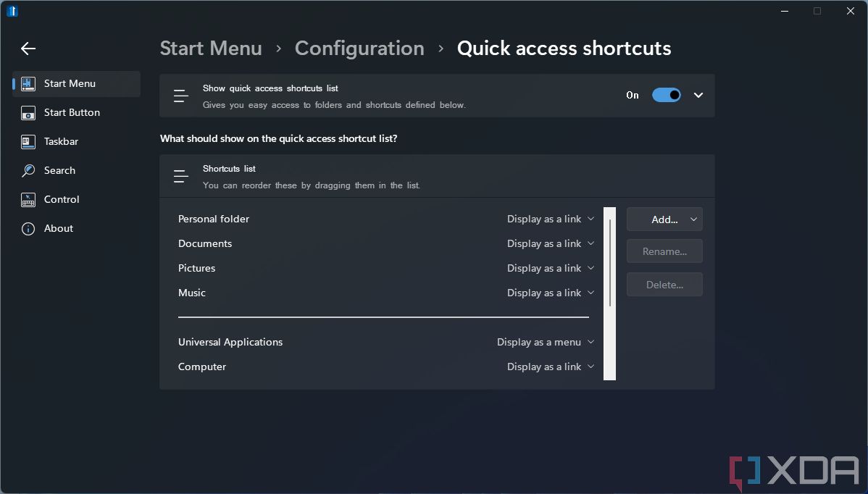This screenshot has height=494, width=868.
Task: Click the Taskbar sidebar icon
Action: pyautogui.click(x=28, y=141)
